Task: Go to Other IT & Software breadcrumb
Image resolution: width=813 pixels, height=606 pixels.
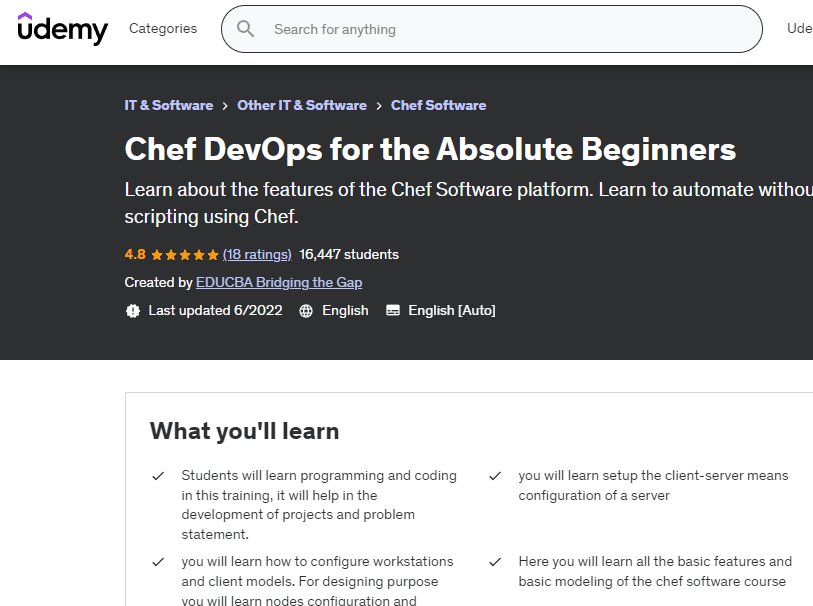Action: pos(302,105)
